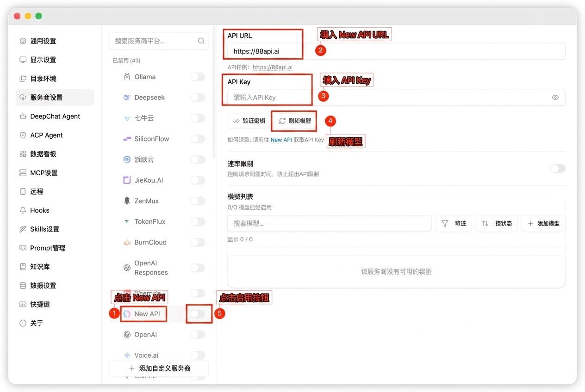Focus the 搜索模型 search field

point(330,223)
